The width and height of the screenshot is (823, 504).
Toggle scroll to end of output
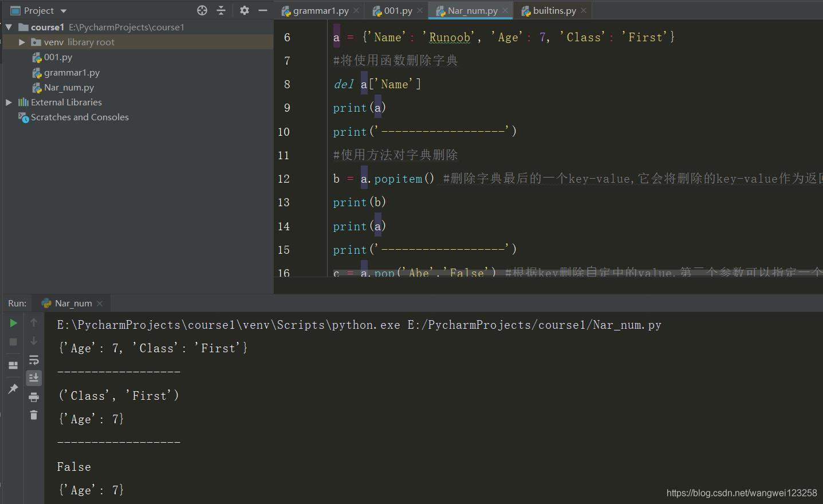pos(34,377)
